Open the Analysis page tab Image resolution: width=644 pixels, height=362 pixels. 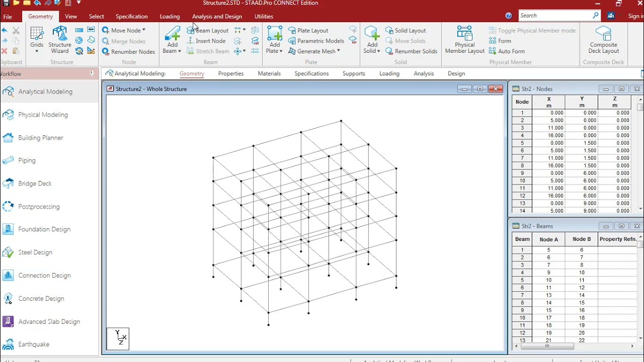(424, 73)
